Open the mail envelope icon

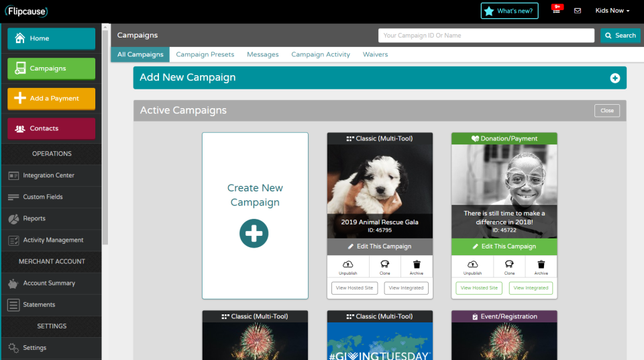click(578, 11)
